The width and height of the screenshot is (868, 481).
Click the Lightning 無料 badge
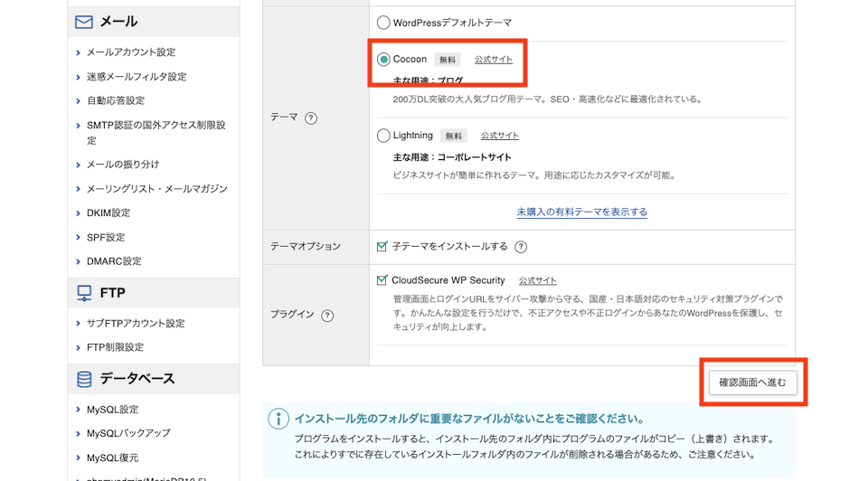[453, 137]
